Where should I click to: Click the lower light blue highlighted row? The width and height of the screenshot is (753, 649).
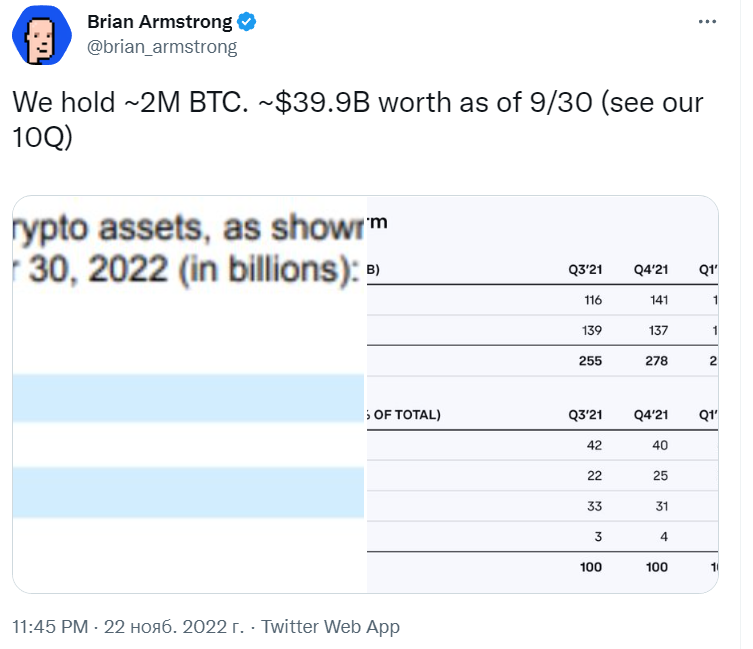(188, 493)
